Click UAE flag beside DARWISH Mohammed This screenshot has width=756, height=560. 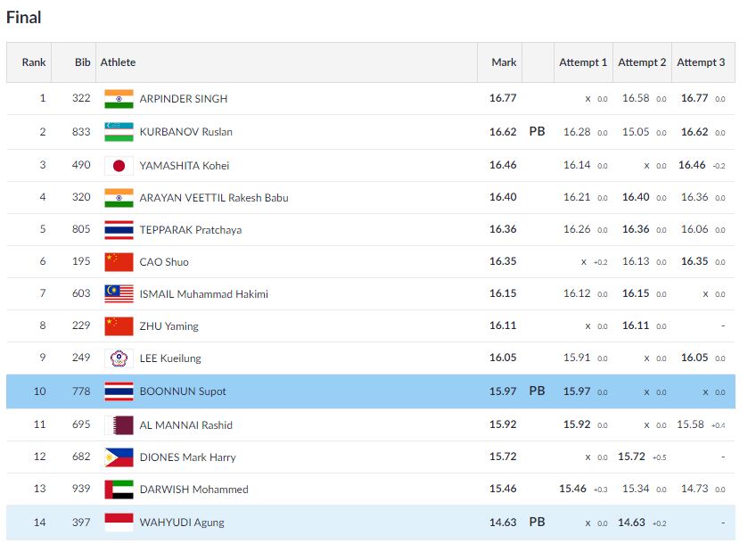119,489
